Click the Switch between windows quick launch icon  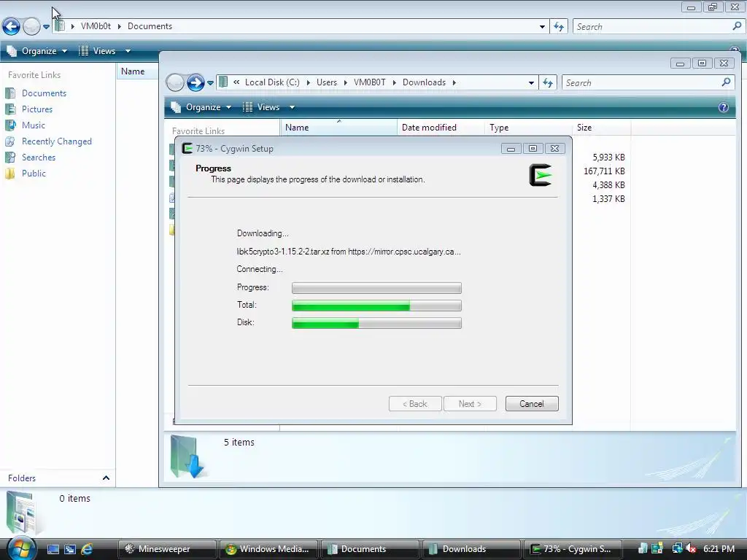coord(70,549)
